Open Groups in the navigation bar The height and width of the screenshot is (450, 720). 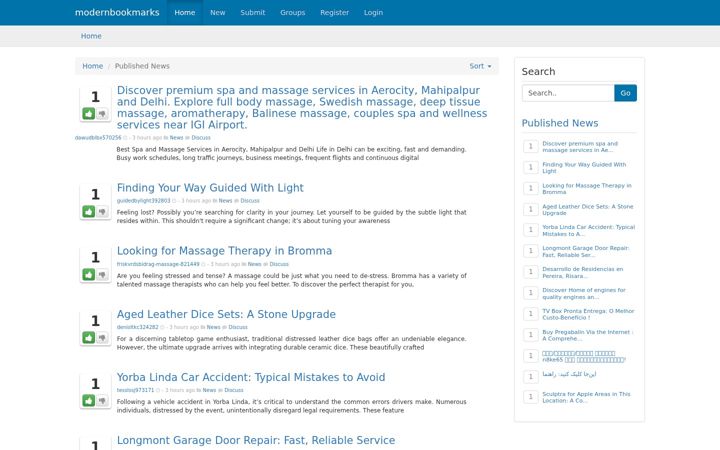(x=292, y=12)
